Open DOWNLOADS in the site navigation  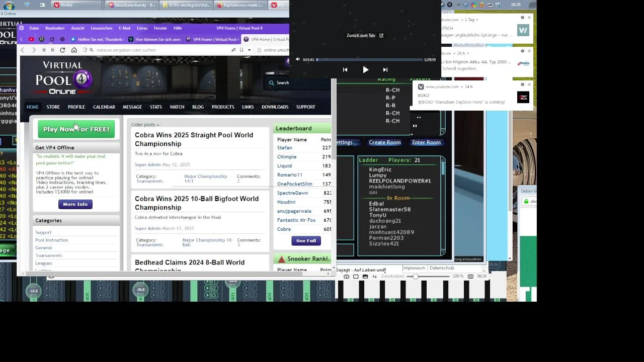point(275,107)
